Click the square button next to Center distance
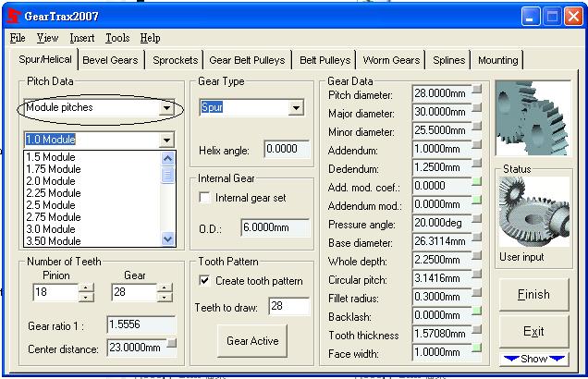This screenshot has width=588, height=379. (x=172, y=343)
